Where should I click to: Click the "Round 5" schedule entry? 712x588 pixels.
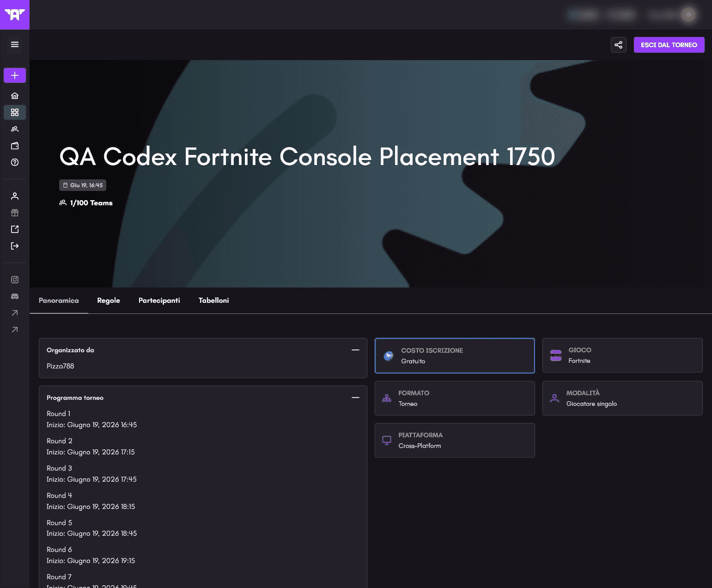click(59, 523)
